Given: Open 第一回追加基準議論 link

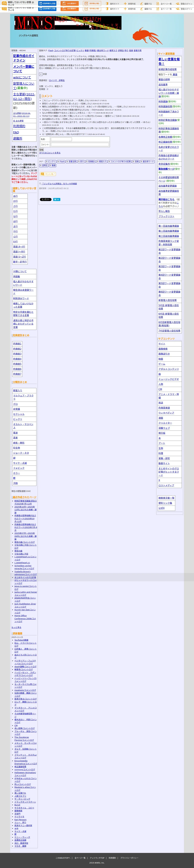Looking at the screenshot, I should [169, 226].
